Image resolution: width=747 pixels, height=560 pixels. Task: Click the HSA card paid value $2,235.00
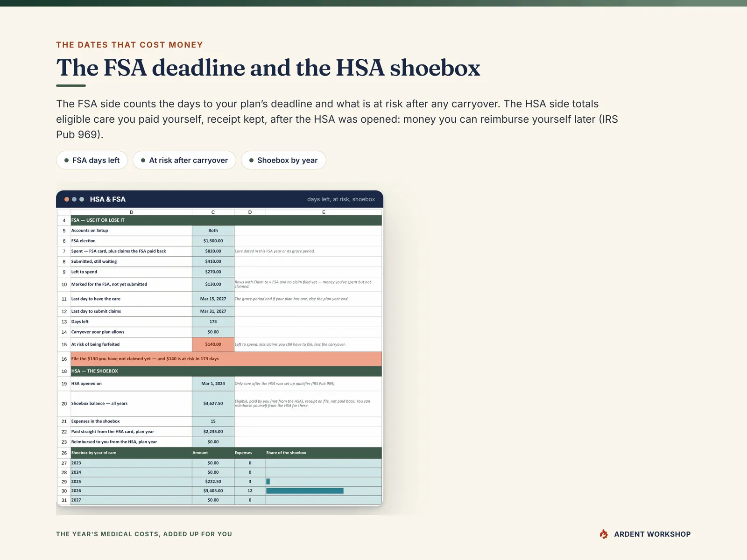click(213, 432)
